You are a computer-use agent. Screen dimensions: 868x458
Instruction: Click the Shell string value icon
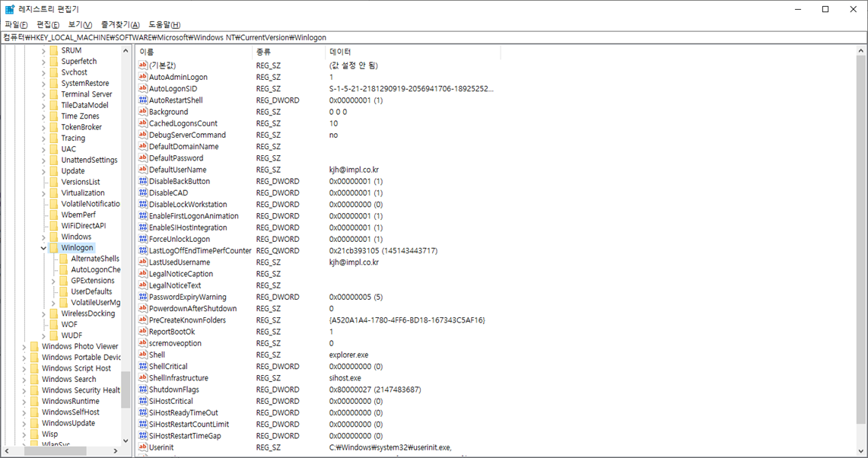point(143,355)
